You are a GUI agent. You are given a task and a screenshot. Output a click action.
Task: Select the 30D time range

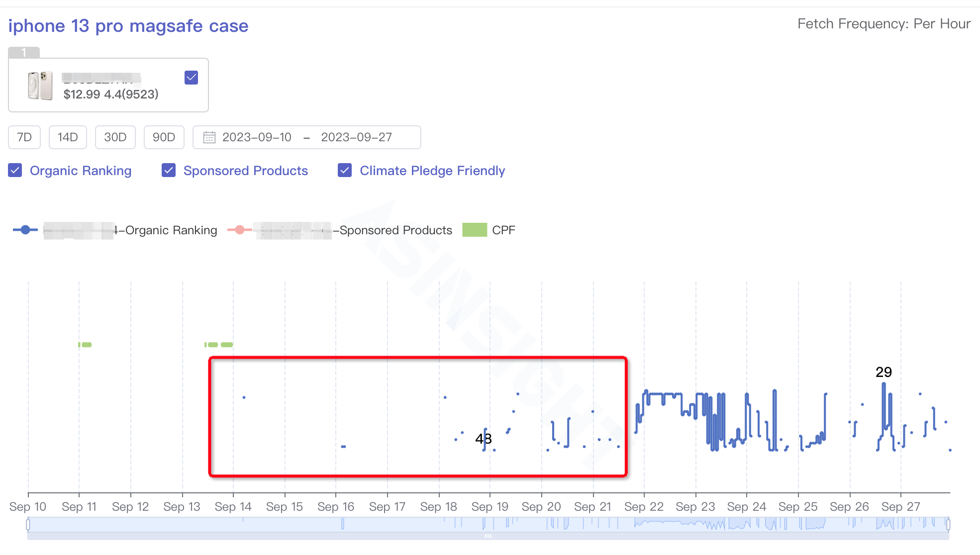(115, 137)
